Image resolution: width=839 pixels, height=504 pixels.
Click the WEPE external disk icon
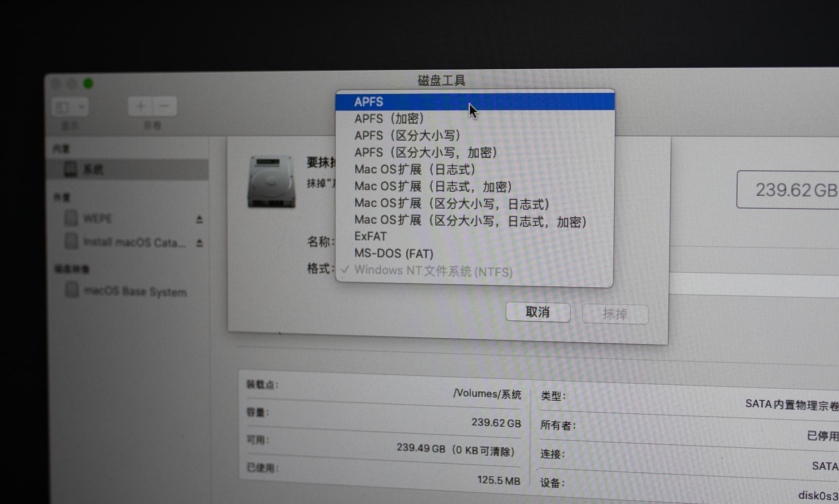click(71, 219)
